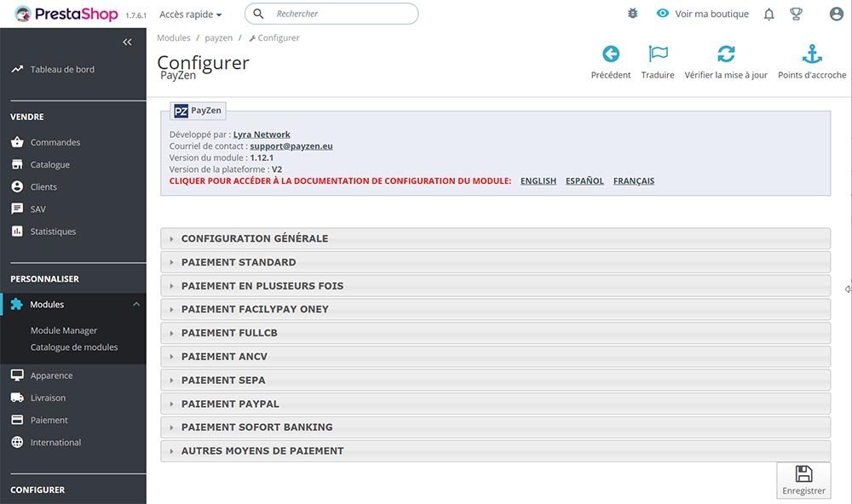Image resolution: width=852 pixels, height=504 pixels.
Task: Click the Apparence monitor icon
Action: coord(17,375)
